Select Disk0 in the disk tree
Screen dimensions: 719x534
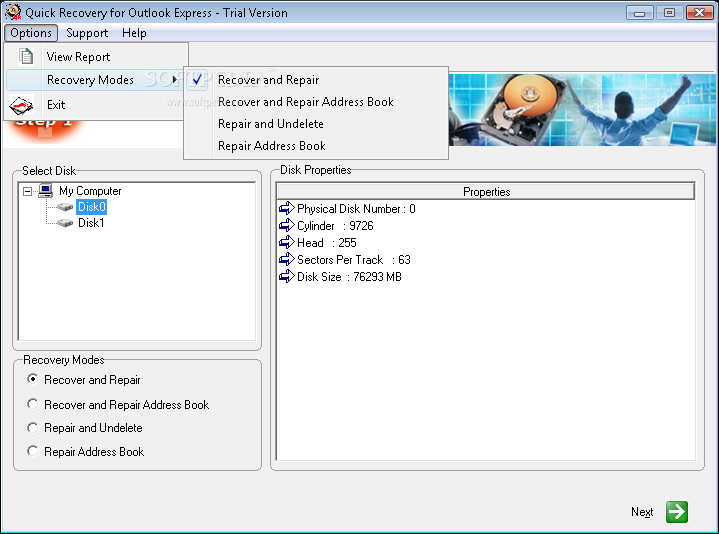[x=92, y=207]
